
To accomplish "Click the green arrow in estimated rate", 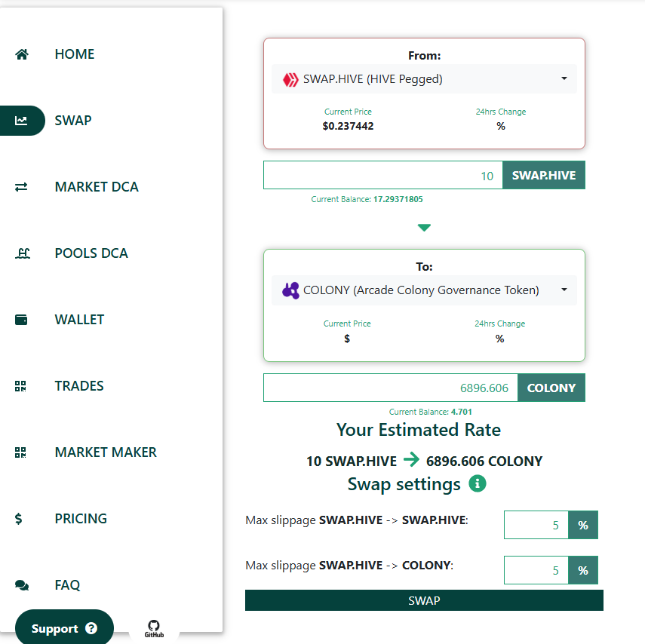I will 411,459.
